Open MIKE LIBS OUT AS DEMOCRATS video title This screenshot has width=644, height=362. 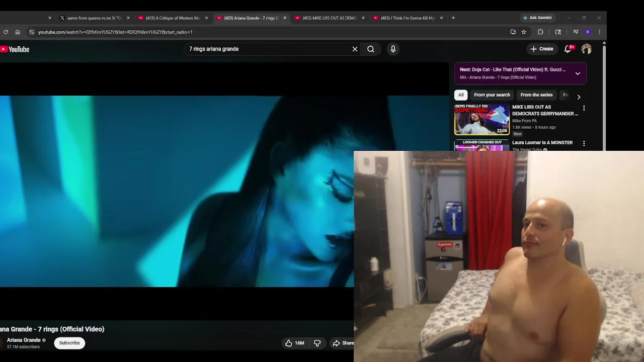pos(545,110)
